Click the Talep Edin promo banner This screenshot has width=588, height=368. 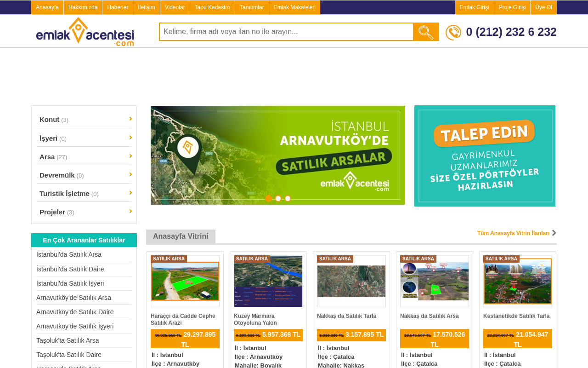pos(485,156)
